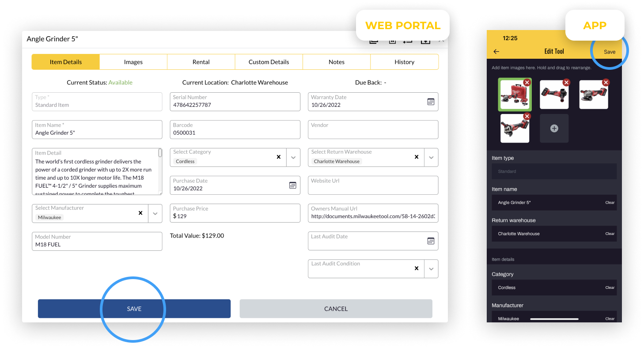Expand the Last Audit Condition dropdown

click(x=431, y=269)
